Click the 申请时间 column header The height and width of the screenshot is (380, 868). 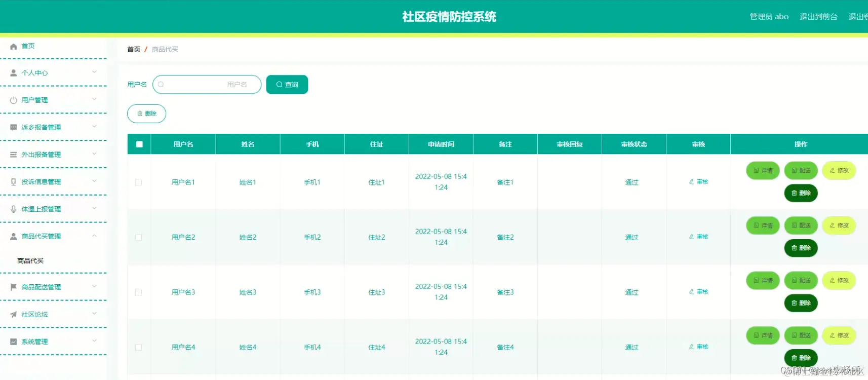(441, 144)
